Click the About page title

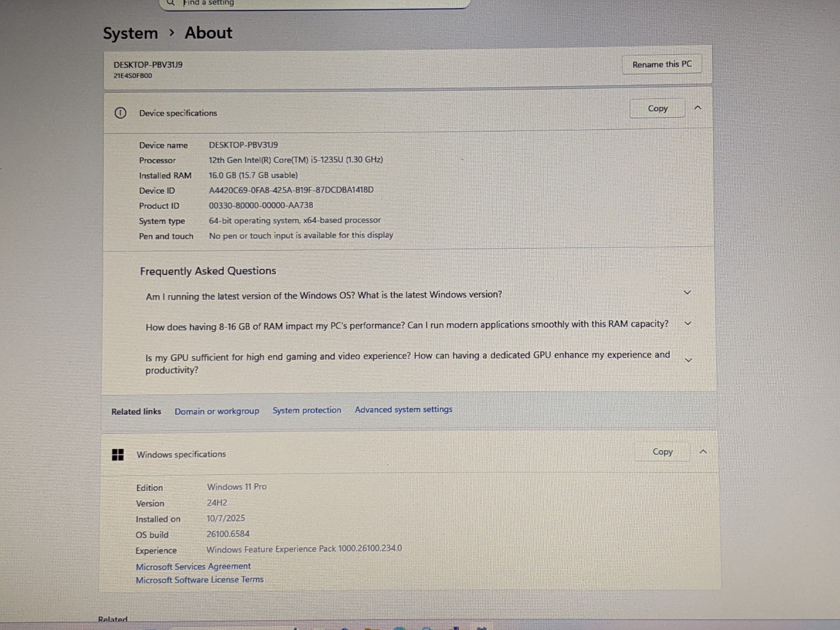[x=208, y=33]
